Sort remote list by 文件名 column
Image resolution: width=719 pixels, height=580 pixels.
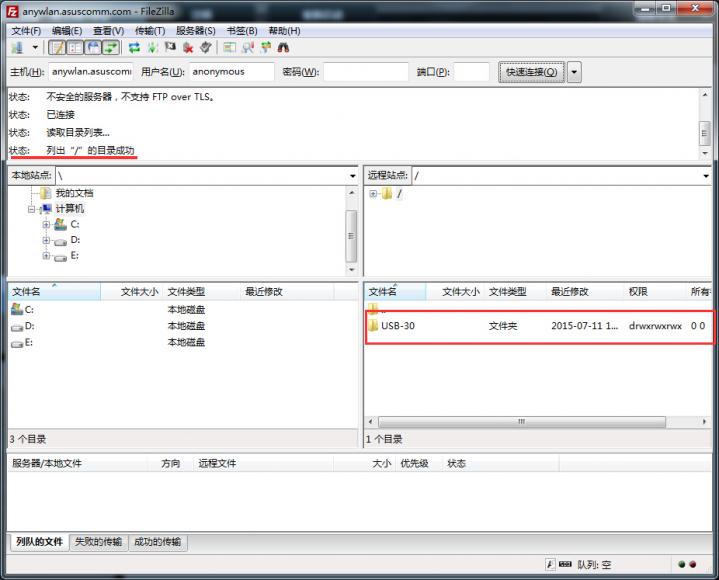point(395,292)
